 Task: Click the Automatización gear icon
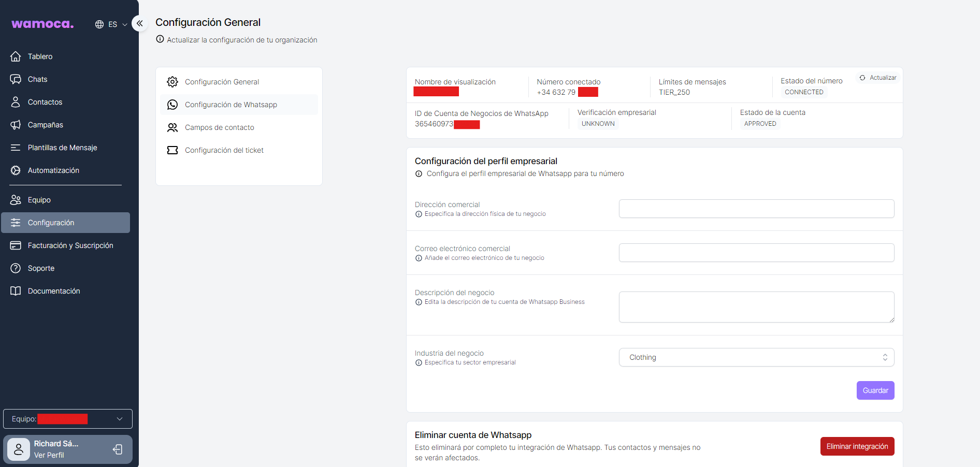[x=16, y=170]
